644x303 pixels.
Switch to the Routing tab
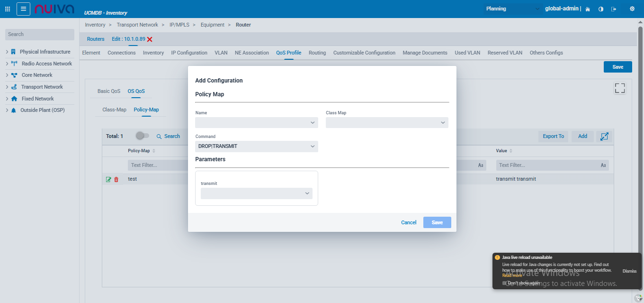coord(317,53)
